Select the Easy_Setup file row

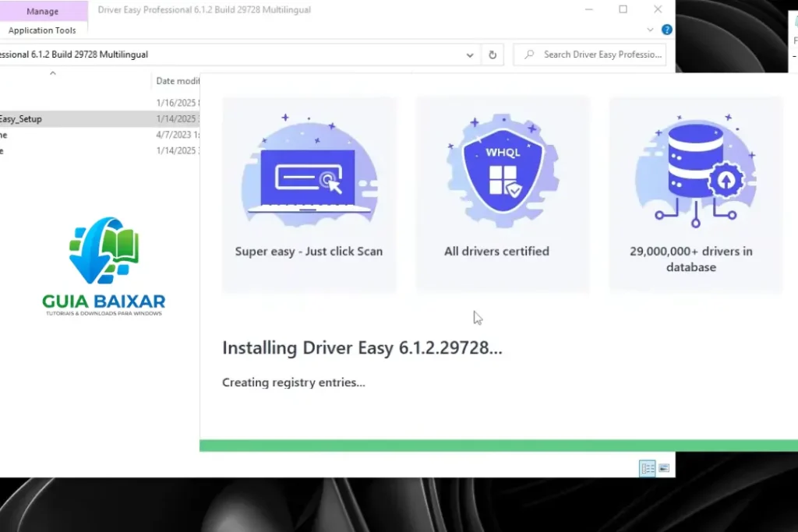click(x=100, y=119)
